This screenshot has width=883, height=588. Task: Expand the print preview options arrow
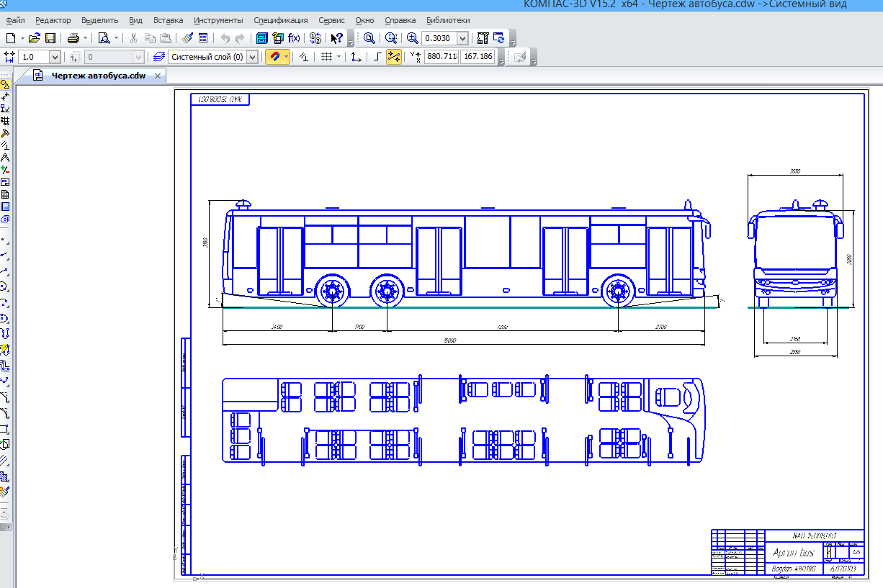pos(115,38)
